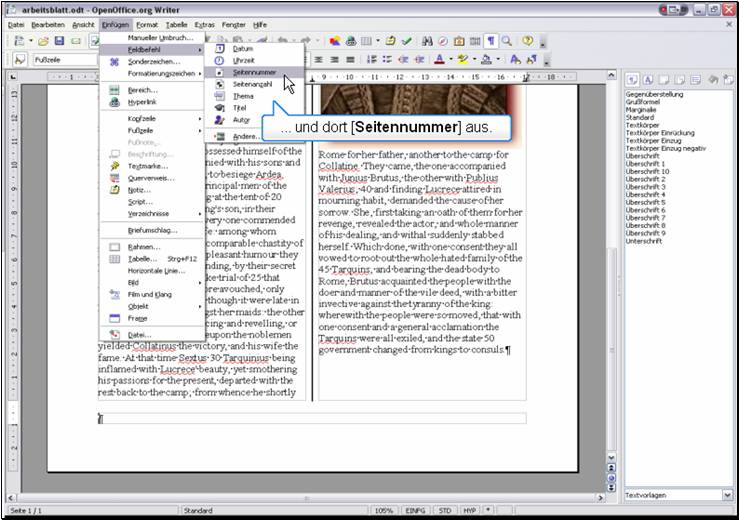The image size is (739, 520).
Task: Open the Format menu
Action: click(x=147, y=23)
